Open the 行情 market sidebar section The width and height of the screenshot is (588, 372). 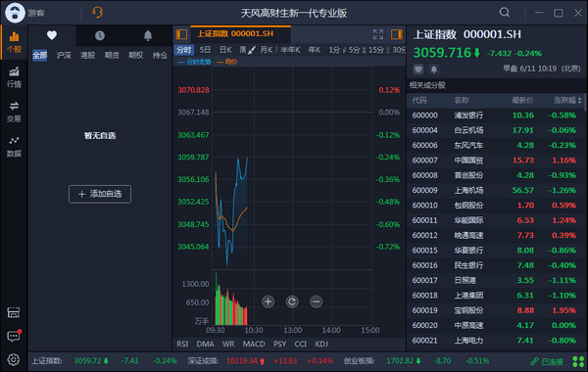point(14,76)
